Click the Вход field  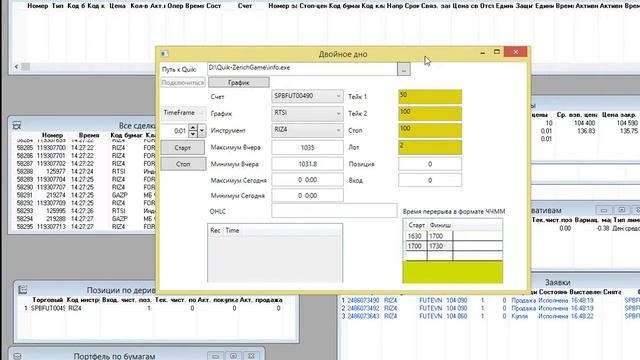click(430, 180)
